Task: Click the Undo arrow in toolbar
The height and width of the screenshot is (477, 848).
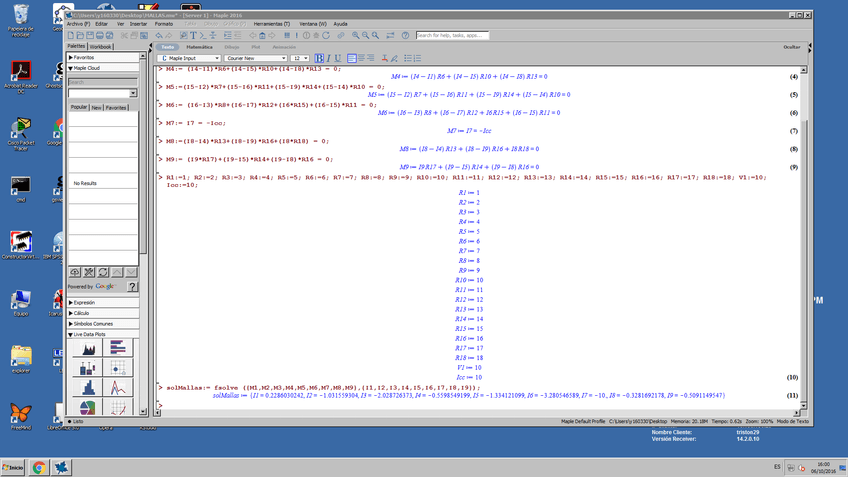Action: point(159,36)
